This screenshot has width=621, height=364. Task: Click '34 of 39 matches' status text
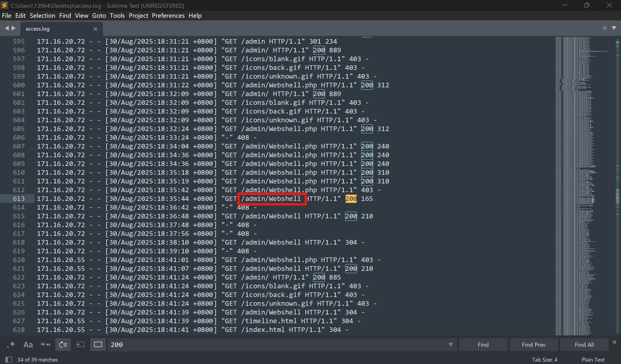tap(37, 360)
